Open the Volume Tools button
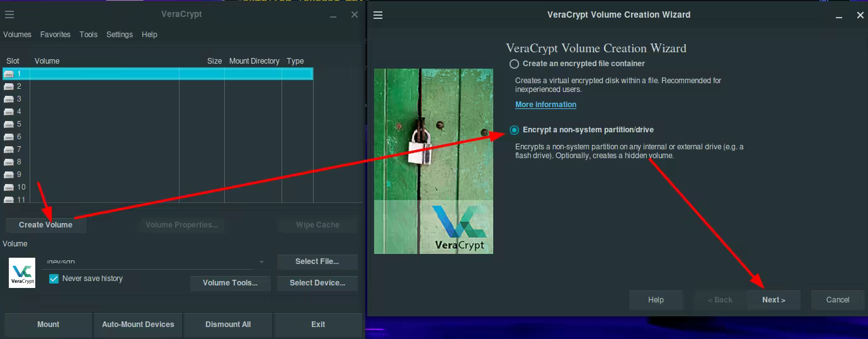Viewport: 868px width, 339px height. click(230, 283)
